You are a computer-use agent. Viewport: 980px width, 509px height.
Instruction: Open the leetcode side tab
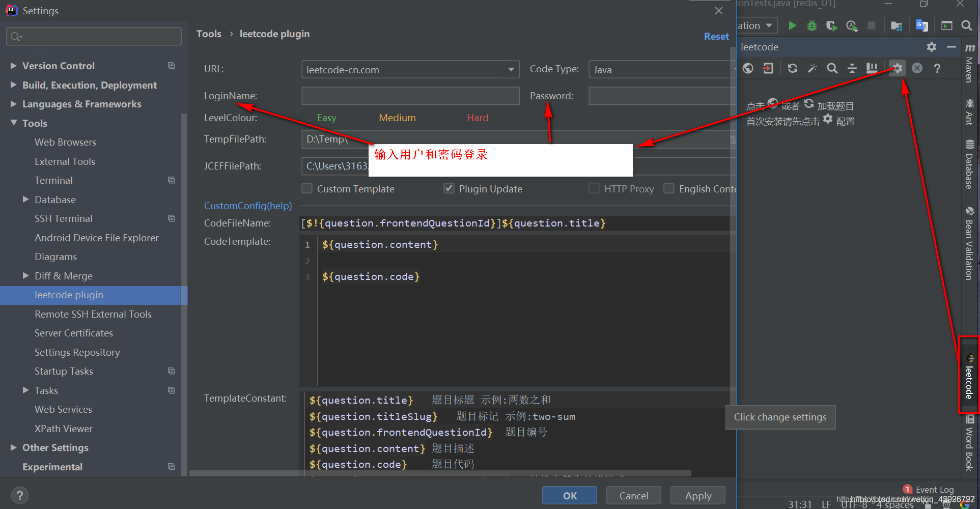point(969,375)
